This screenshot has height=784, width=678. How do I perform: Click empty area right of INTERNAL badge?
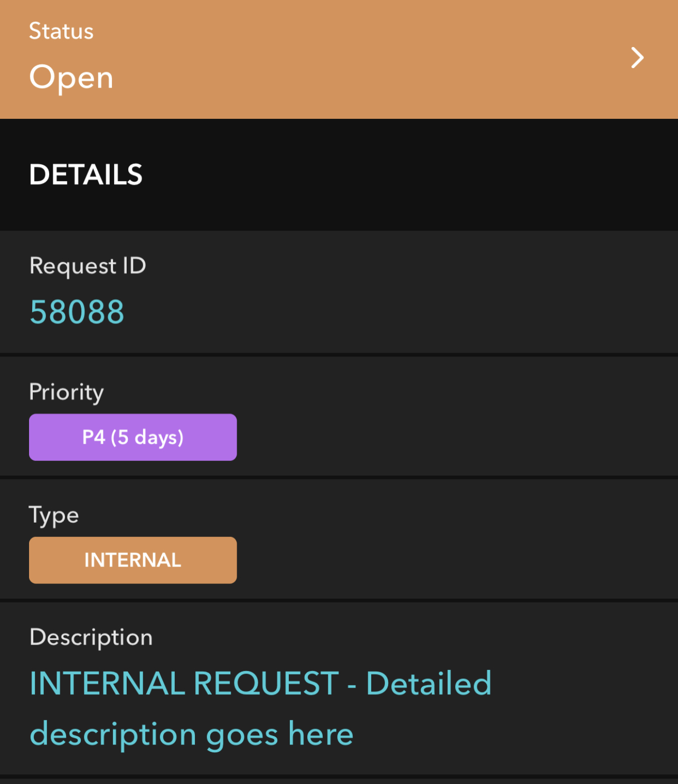(454, 560)
